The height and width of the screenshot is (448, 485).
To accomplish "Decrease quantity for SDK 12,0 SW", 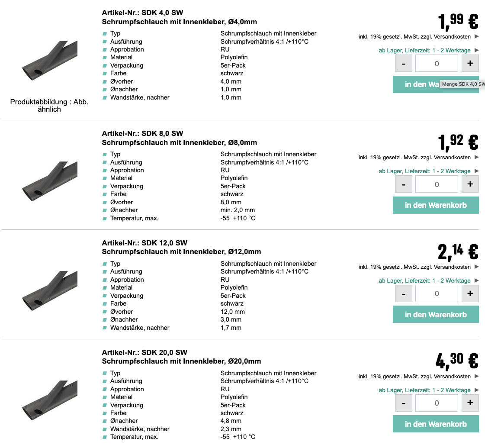I will coord(404,293).
